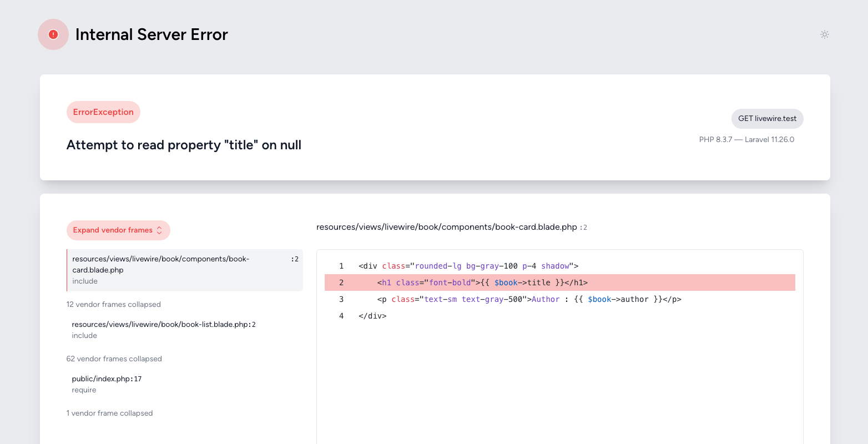This screenshot has height=444, width=868.
Task: Click the red error alert icon
Action: click(x=53, y=34)
